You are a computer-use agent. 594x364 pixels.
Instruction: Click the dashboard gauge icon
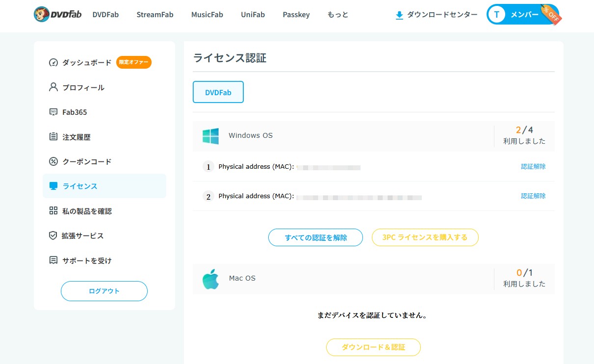pos(53,63)
